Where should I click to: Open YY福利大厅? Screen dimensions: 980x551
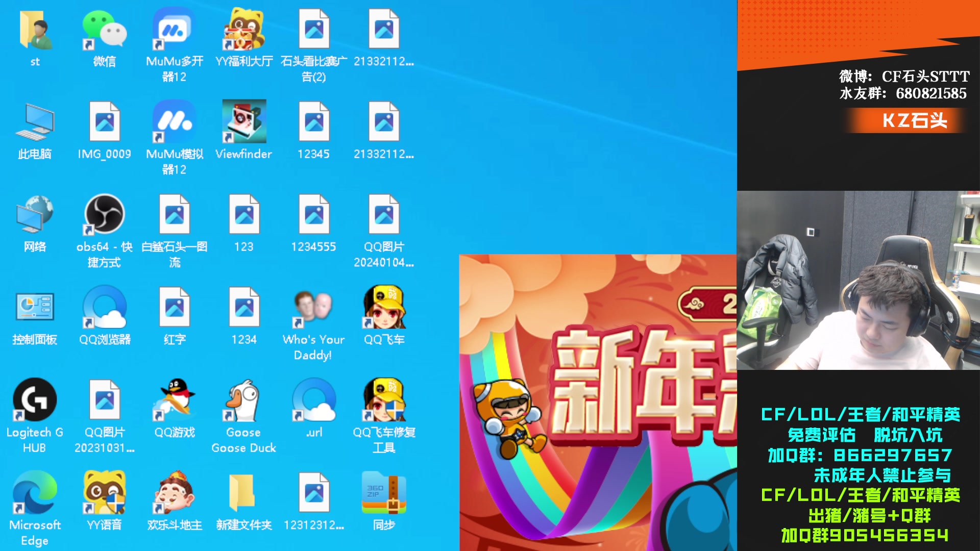coord(243,31)
